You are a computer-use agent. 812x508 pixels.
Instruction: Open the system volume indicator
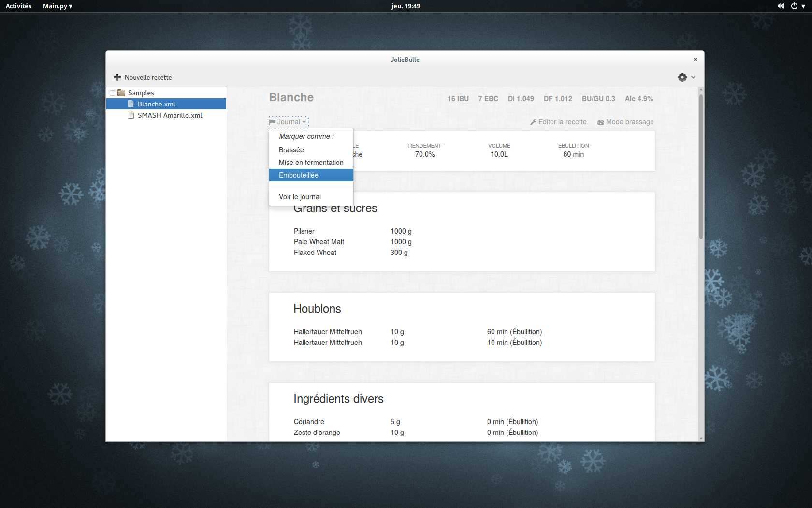(x=781, y=6)
